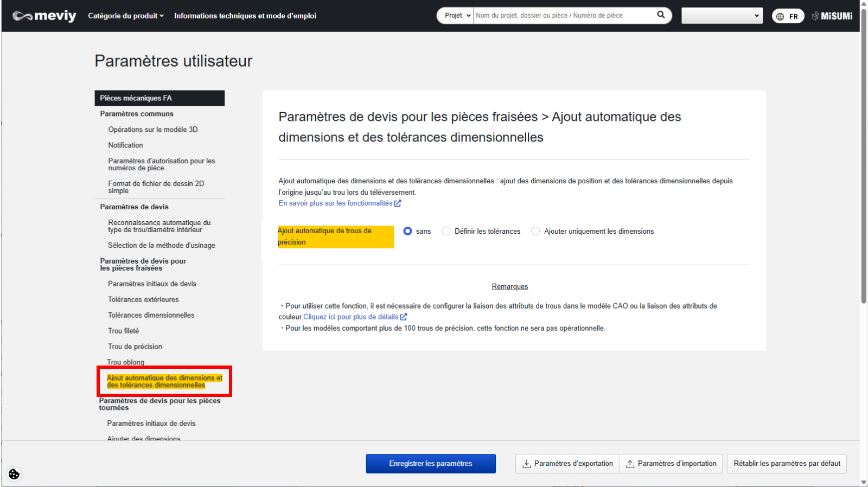The image size is (868, 487).
Task: Click the page vertical scrollbar
Action: (x=864, y=163)
